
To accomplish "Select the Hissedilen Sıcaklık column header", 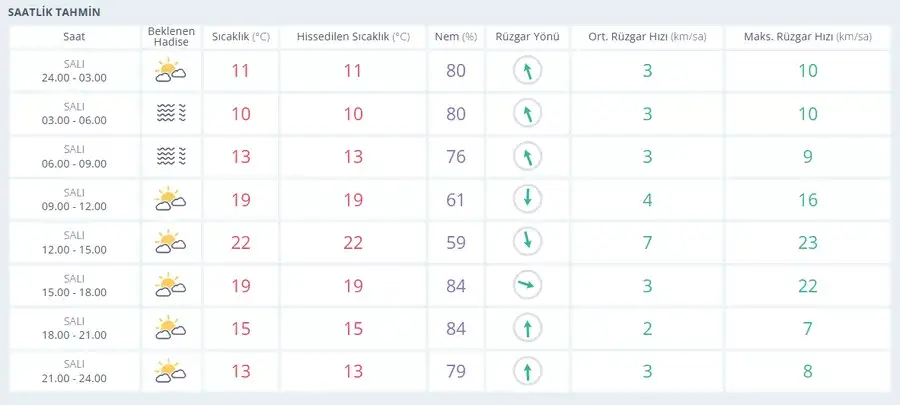I will [x=353, y=37].
